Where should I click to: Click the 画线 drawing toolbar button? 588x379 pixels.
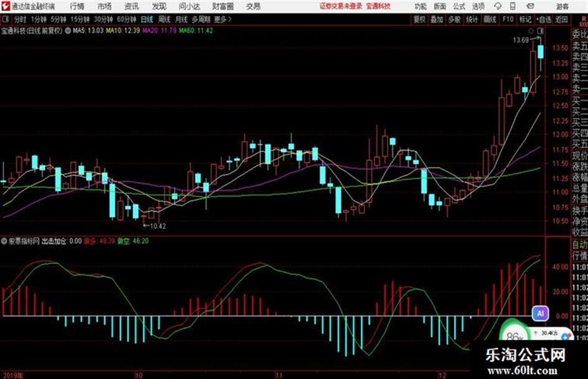click(x=490, y=19)
